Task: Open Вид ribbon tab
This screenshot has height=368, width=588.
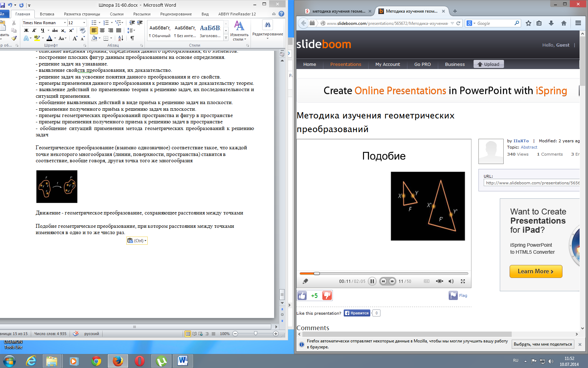Action: [x=205, y=14]
